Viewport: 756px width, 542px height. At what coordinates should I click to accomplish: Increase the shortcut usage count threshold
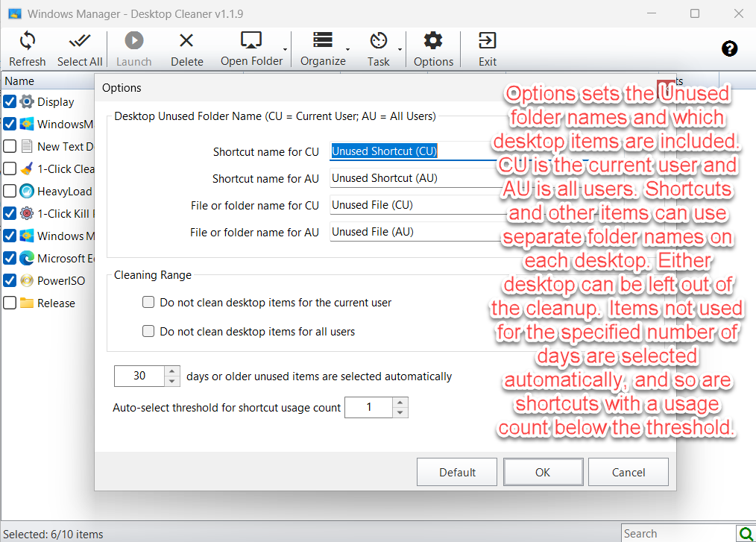click(x=400, y=402)
